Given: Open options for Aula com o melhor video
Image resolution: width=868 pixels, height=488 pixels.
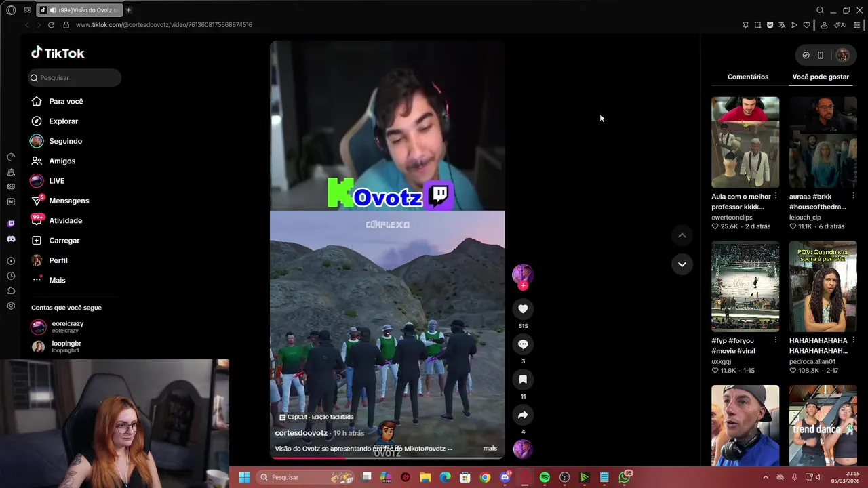Looking at the screenshot, I should (x=776, y=197).
